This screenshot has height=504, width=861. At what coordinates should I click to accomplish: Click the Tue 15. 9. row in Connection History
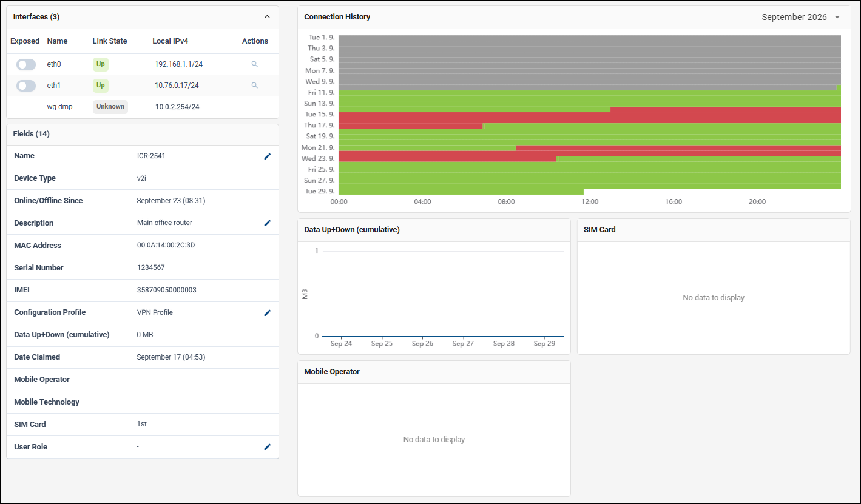click(590, 115)
